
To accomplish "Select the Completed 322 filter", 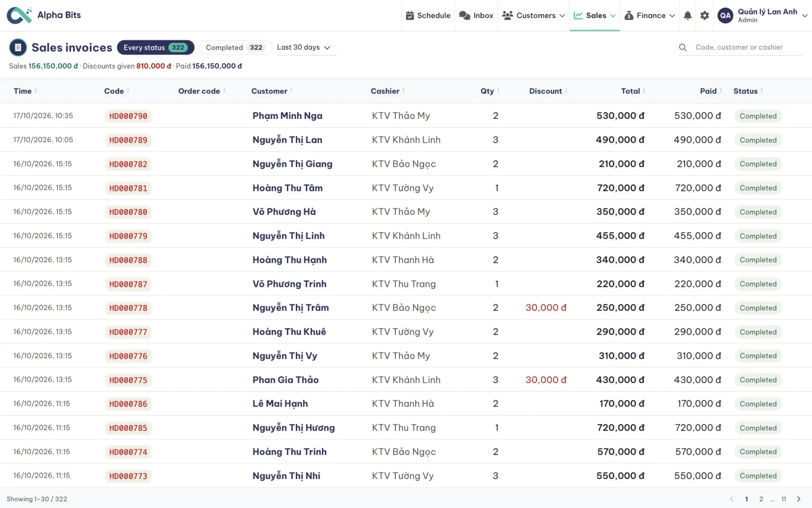I will pos(235,47).
